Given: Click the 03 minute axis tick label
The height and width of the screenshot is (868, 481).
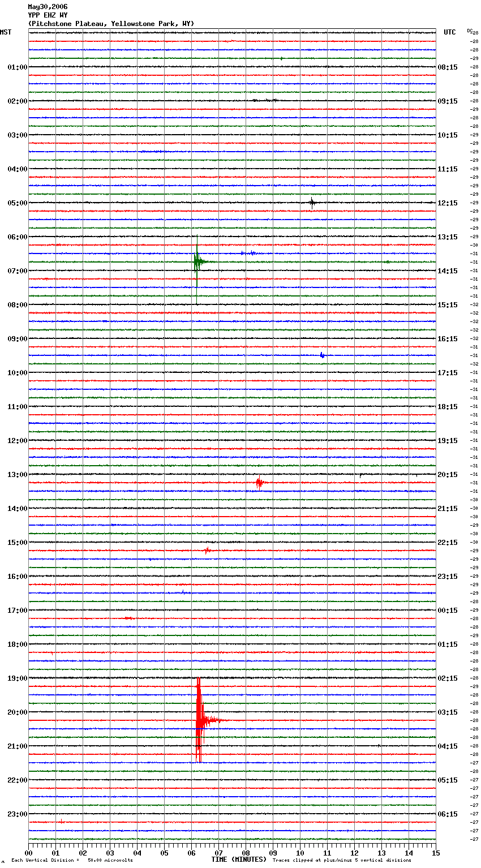Looking at the screenshot, I should tap(110, 853).
